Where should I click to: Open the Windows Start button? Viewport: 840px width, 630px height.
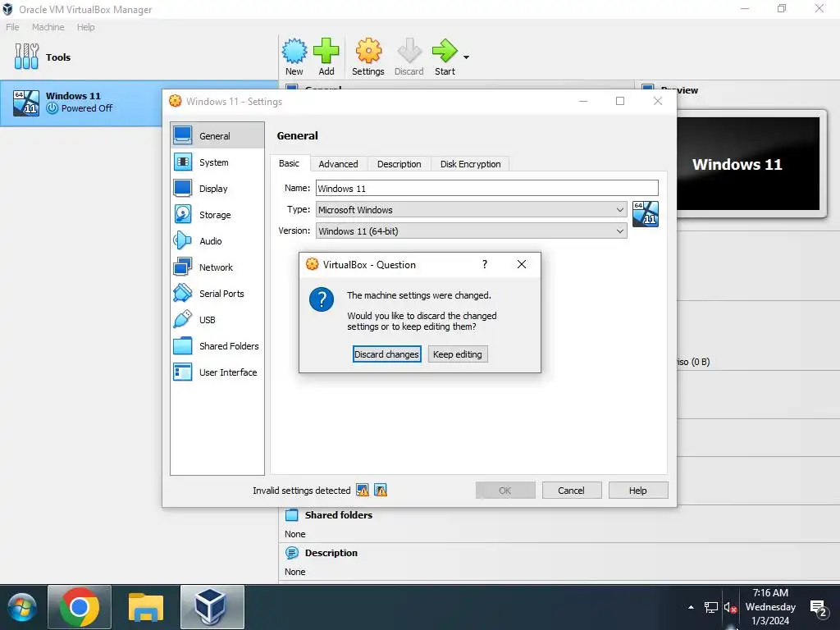pos(22,608)
